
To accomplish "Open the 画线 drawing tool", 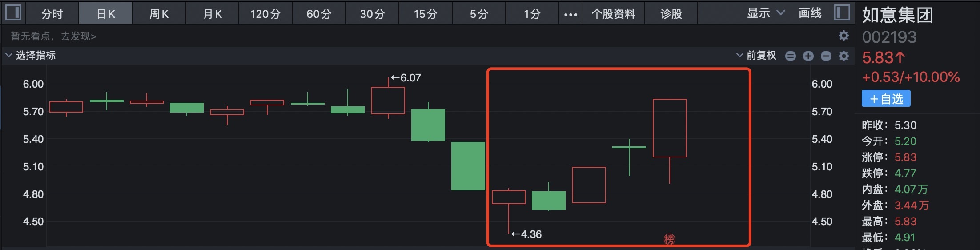I will tap(810, 13).
